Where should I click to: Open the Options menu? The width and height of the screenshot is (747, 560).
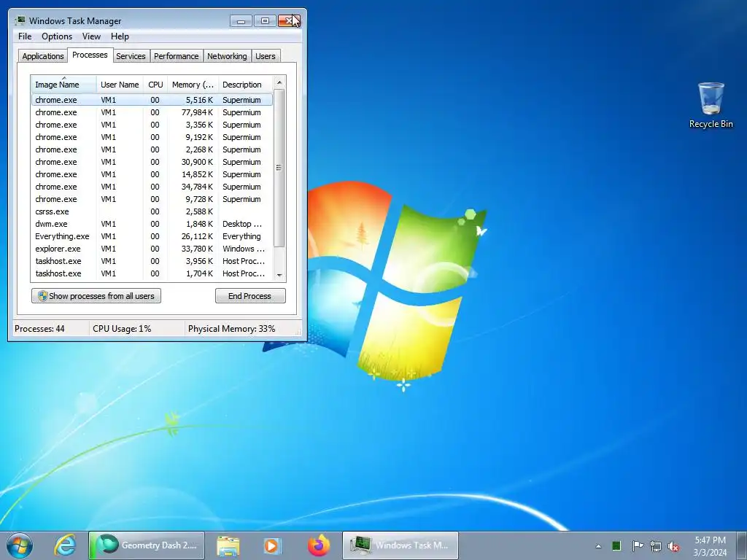(57, 36)
